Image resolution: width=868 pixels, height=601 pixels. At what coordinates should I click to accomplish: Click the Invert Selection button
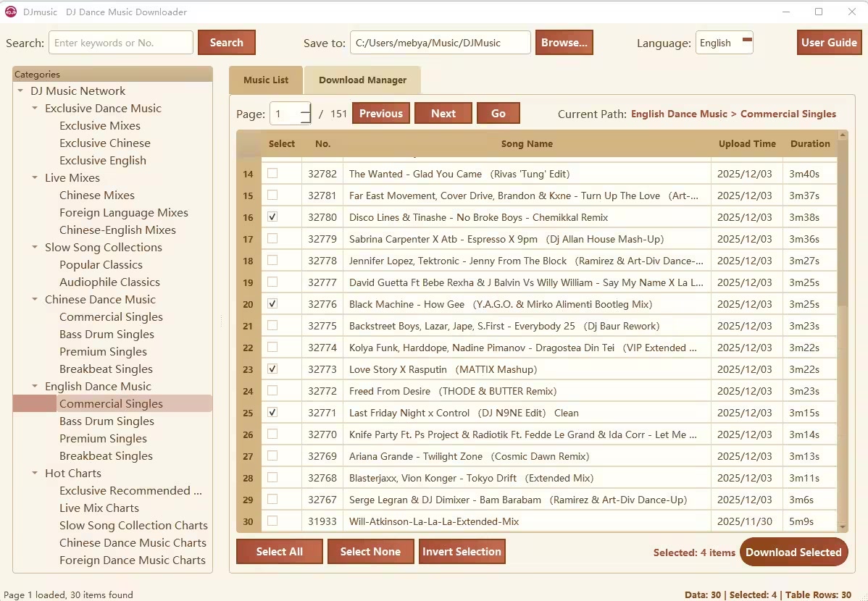[462, 552]
